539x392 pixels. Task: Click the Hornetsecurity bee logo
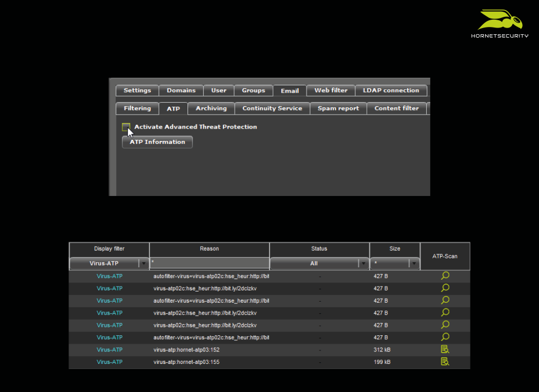point(499,21)
